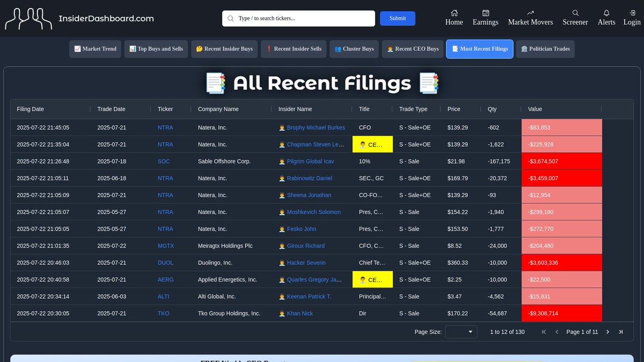Open Alerts bell icon
This screenshot has width=644, height=362.
click(x=606, y=13)
